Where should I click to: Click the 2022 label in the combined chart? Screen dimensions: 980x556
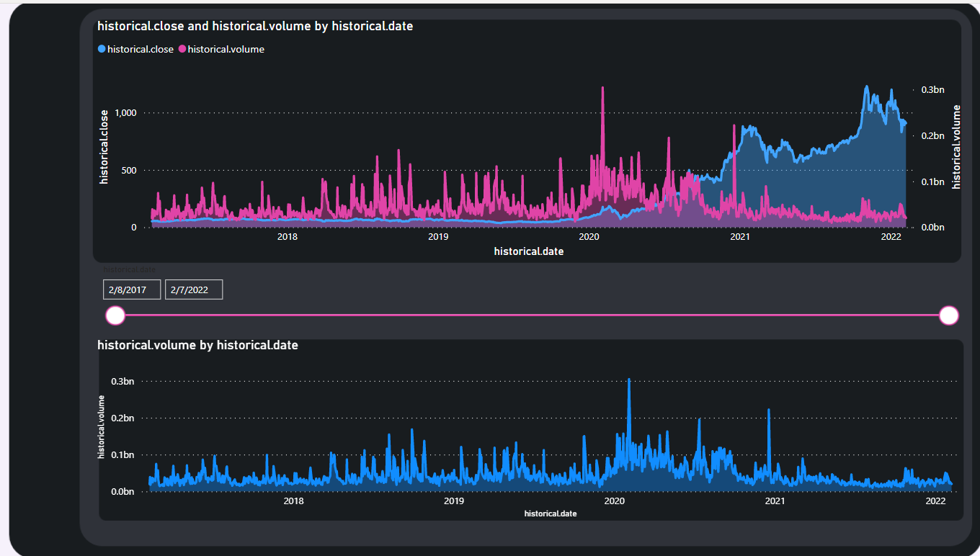891,237
